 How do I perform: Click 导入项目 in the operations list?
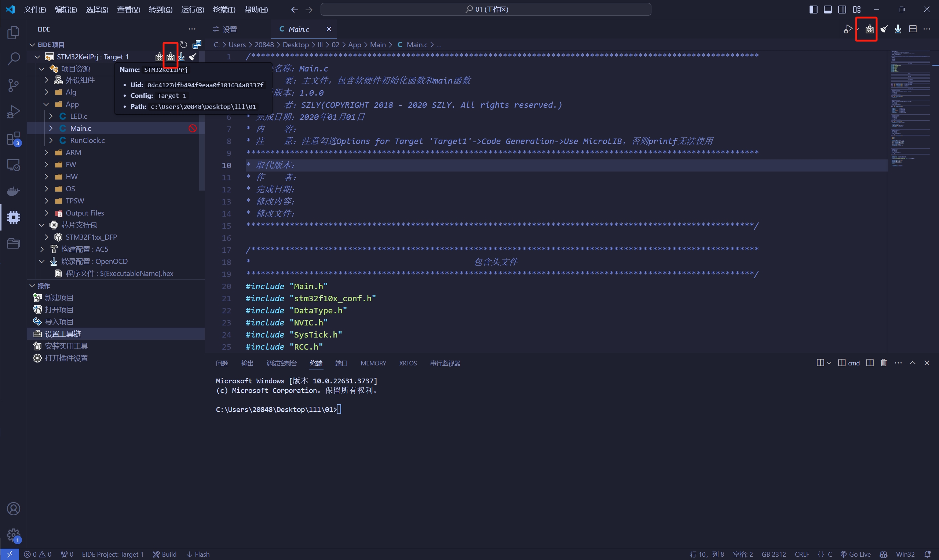59,322
